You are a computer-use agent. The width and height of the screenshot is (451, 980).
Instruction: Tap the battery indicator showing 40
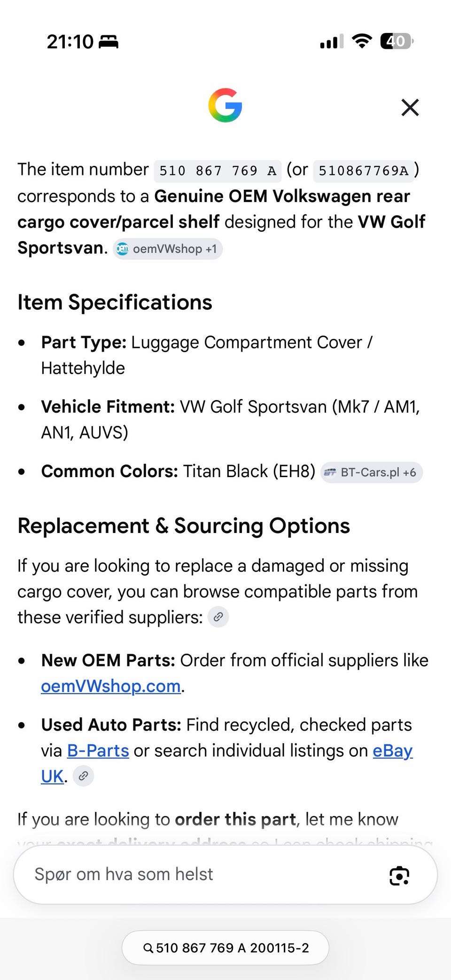pyautogui.click(x=397, y=41)
